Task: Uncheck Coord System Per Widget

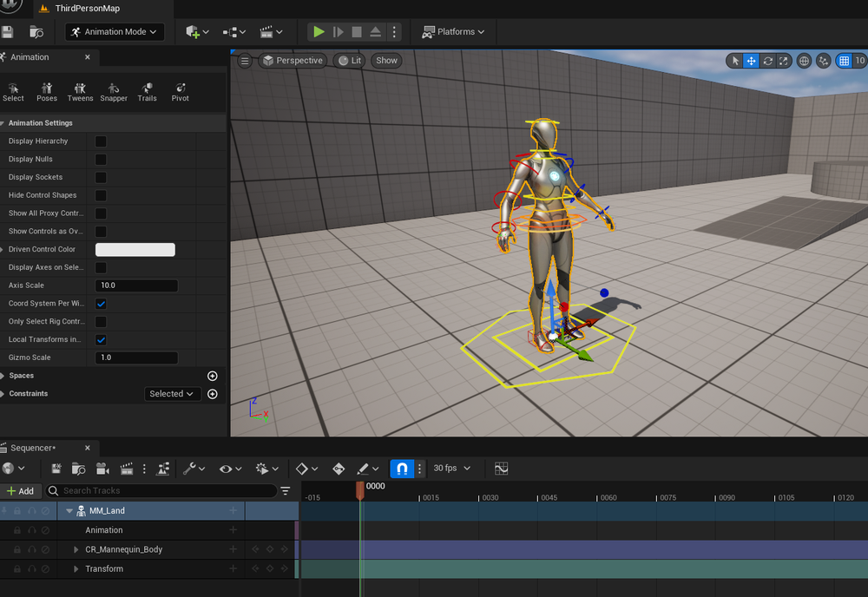Action: 101,303
